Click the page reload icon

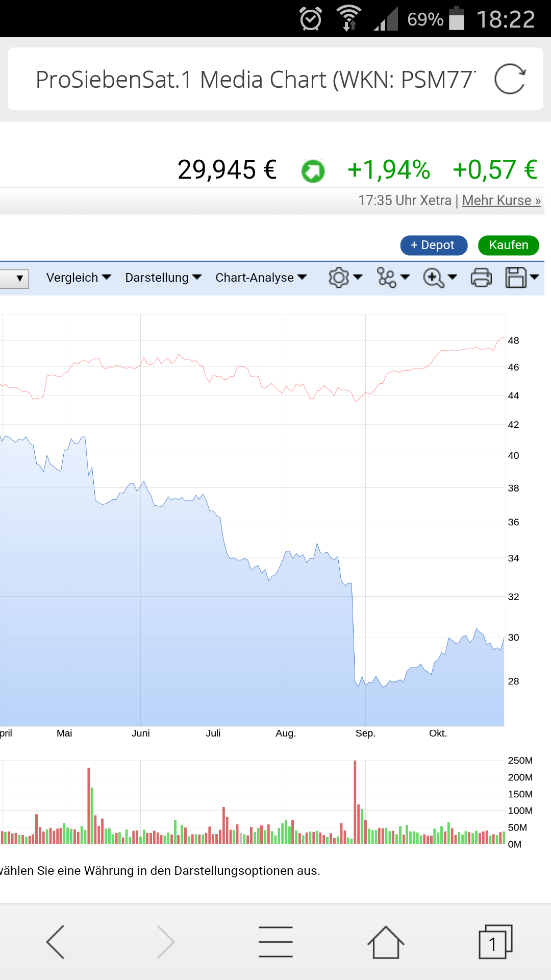pyautogui.click(x=510, y=79)
